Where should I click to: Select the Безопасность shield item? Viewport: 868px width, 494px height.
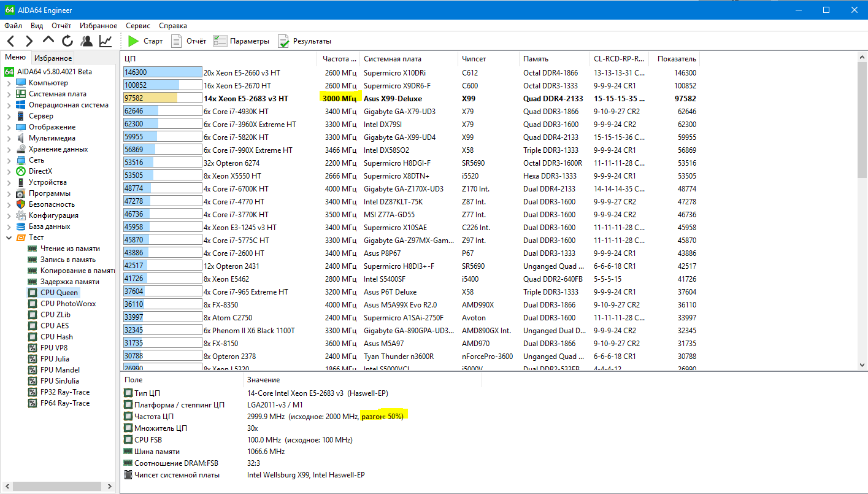[x=45, y=204]
